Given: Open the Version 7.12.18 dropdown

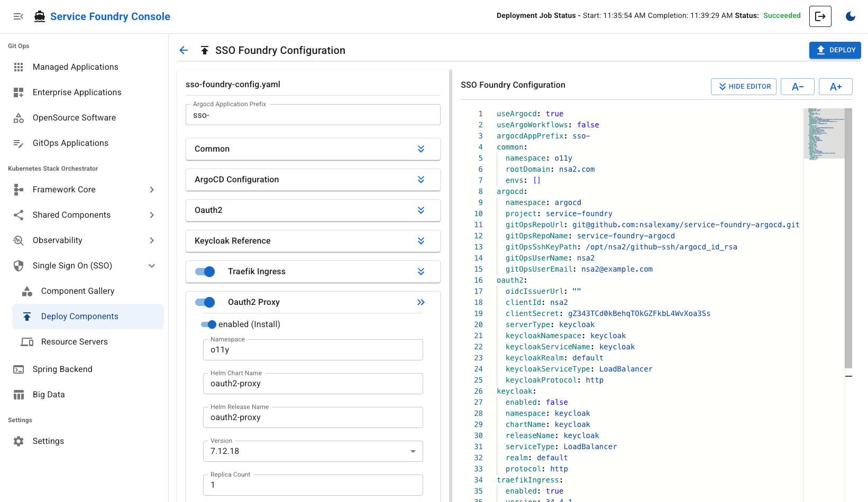Looking at the screenshot, I should click(x=313, y=451).
